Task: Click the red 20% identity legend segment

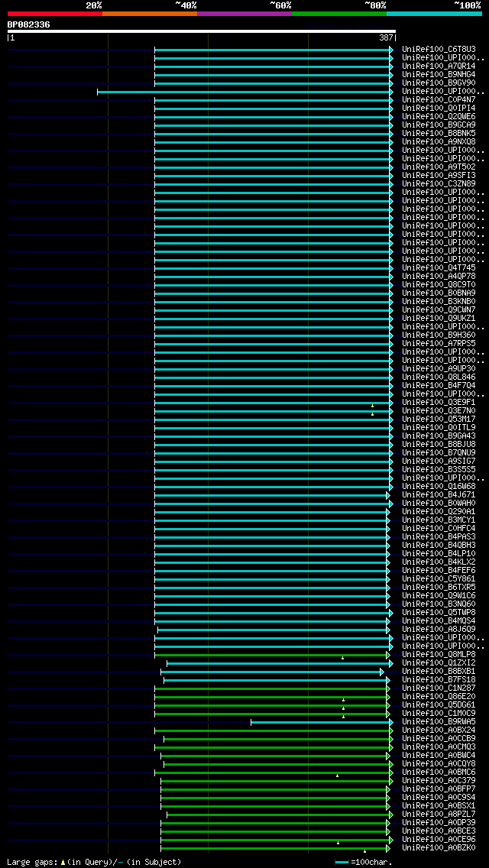Action: 55,13
